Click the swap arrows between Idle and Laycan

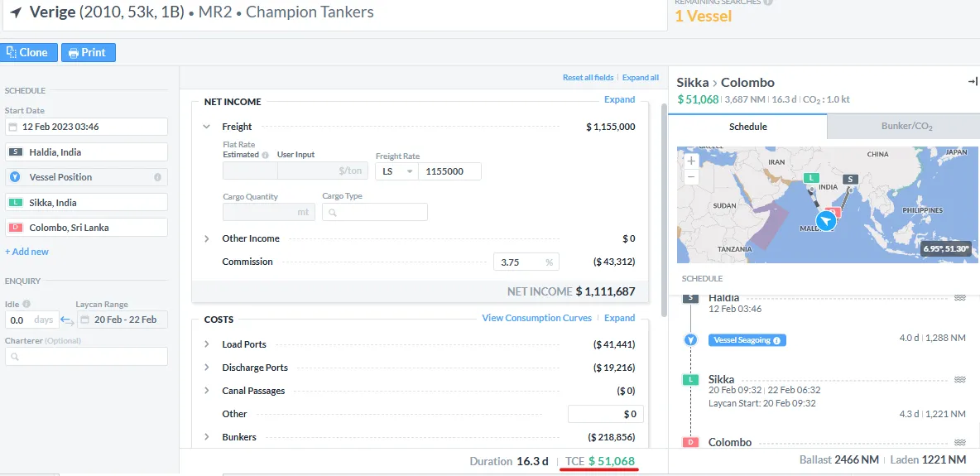[x=68, y=320]
